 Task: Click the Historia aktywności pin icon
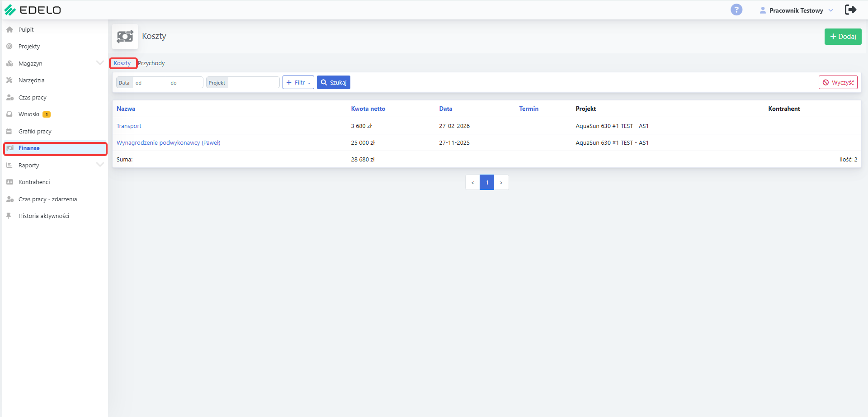click(9, 216)
